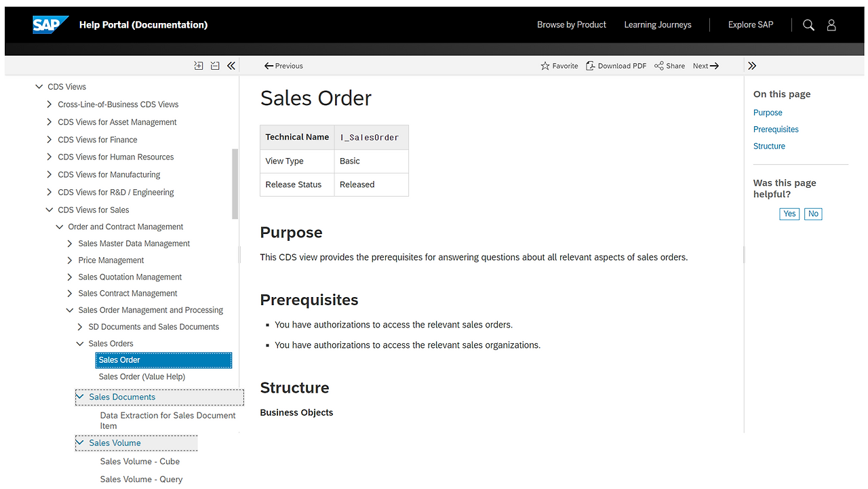Open the Sales Documents topic label

tap(122, 397)
